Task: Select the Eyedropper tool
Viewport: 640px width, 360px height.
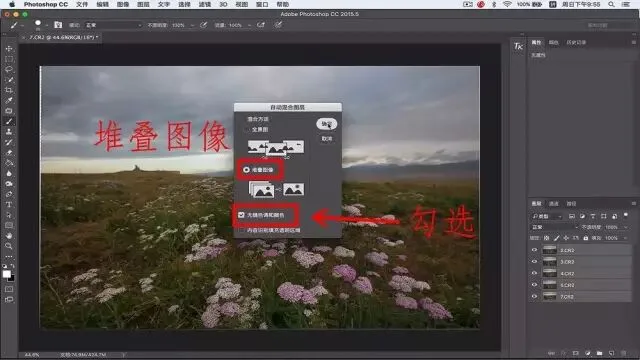Action: point(9,100)
